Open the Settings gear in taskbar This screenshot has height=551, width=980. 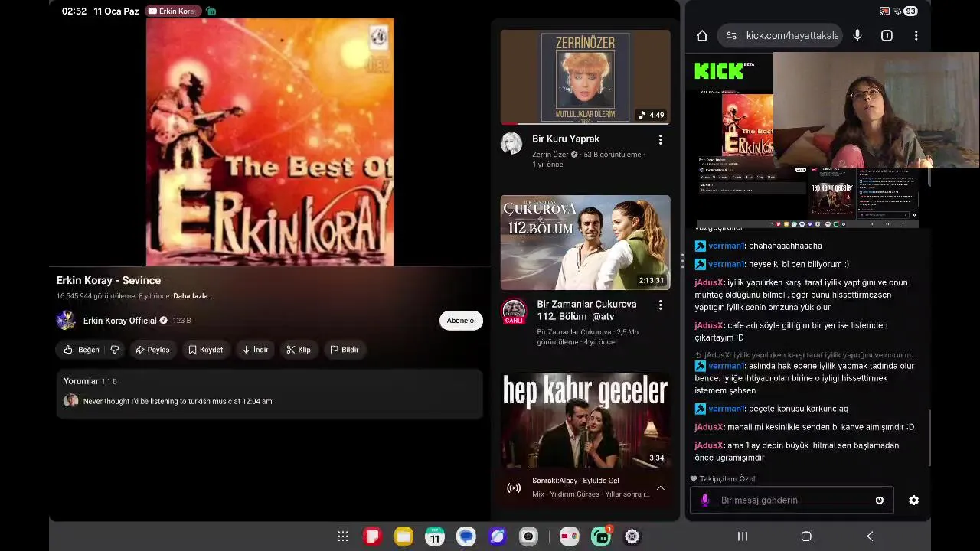632,536
